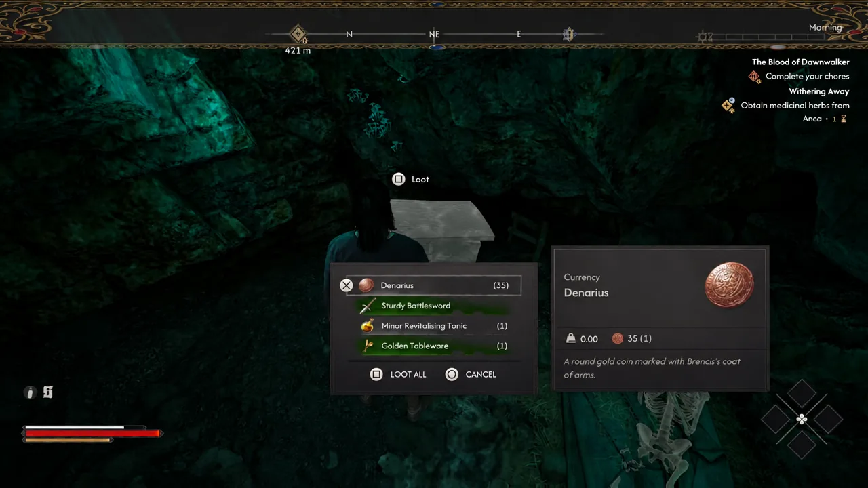This screenshot has height=488, width=868.
Task: Click the E compass heading
Action: point(519,34)
